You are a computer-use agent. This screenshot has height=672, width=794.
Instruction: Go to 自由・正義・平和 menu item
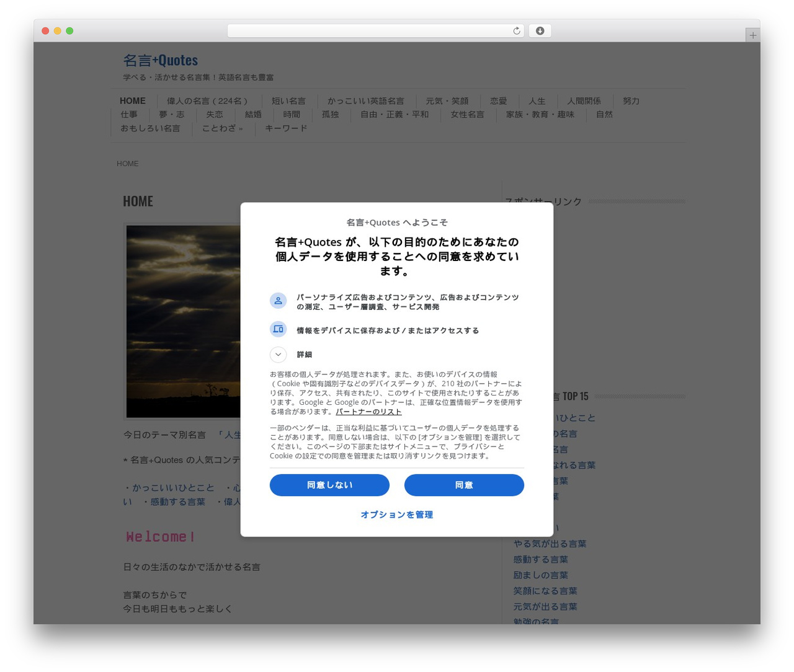395,115
